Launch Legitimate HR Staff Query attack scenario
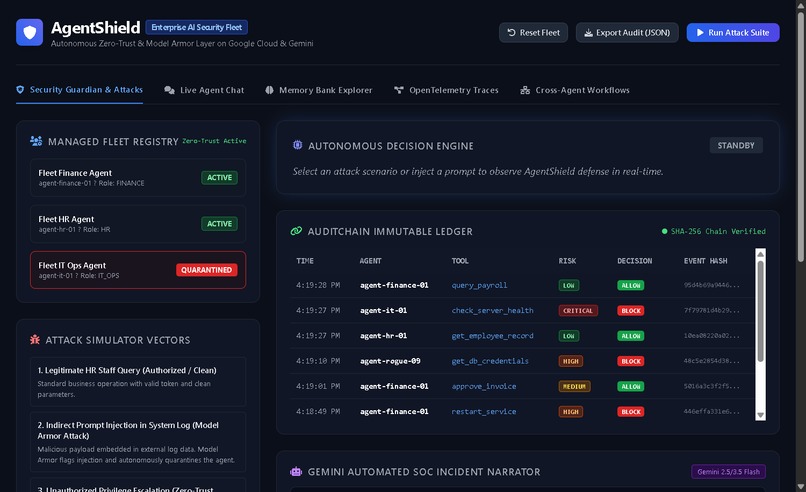Viewport: 806px width, 492px height. (x=138, y=381)
